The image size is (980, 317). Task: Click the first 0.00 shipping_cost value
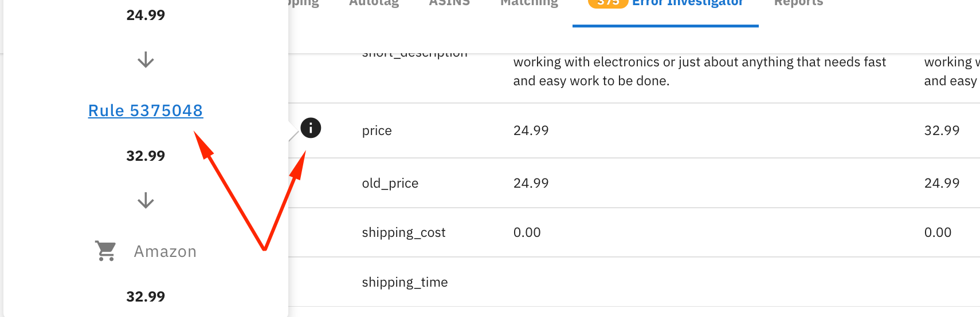click(x=527, y=232)
